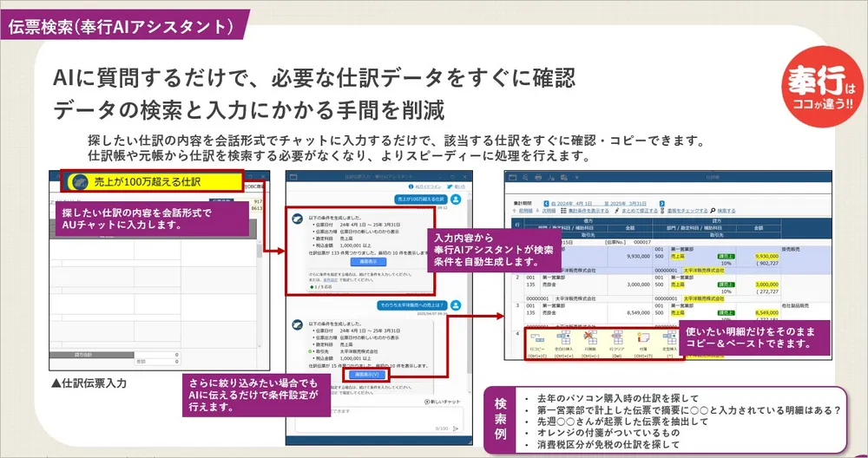Click the 他社製品販売 summary text
868x458 pixels.
(795, 305)
